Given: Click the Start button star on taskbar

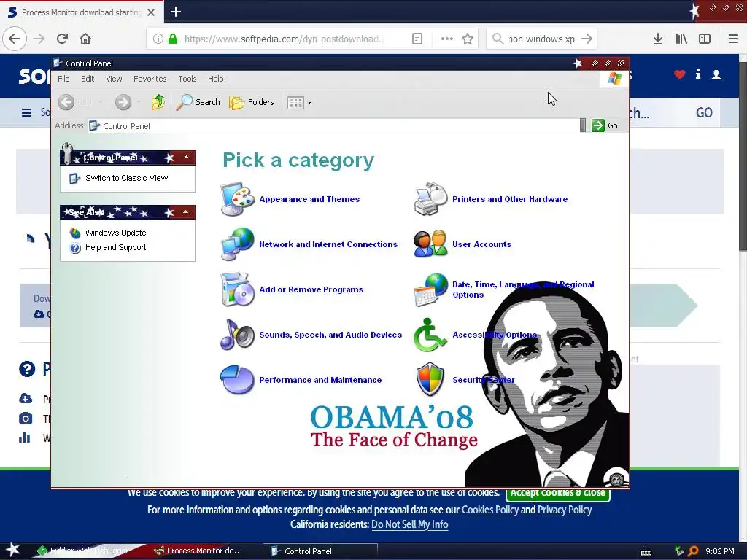Looking at the screenshot, I should (x=12, y=551).
